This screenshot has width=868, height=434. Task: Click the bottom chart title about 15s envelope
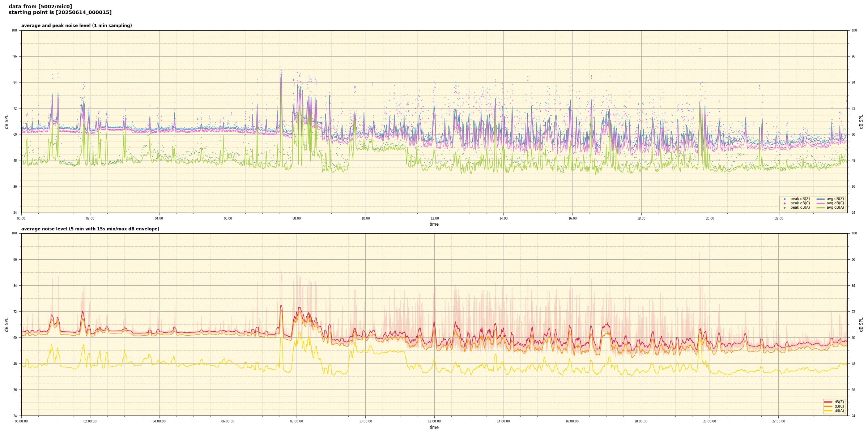point(90,229)
